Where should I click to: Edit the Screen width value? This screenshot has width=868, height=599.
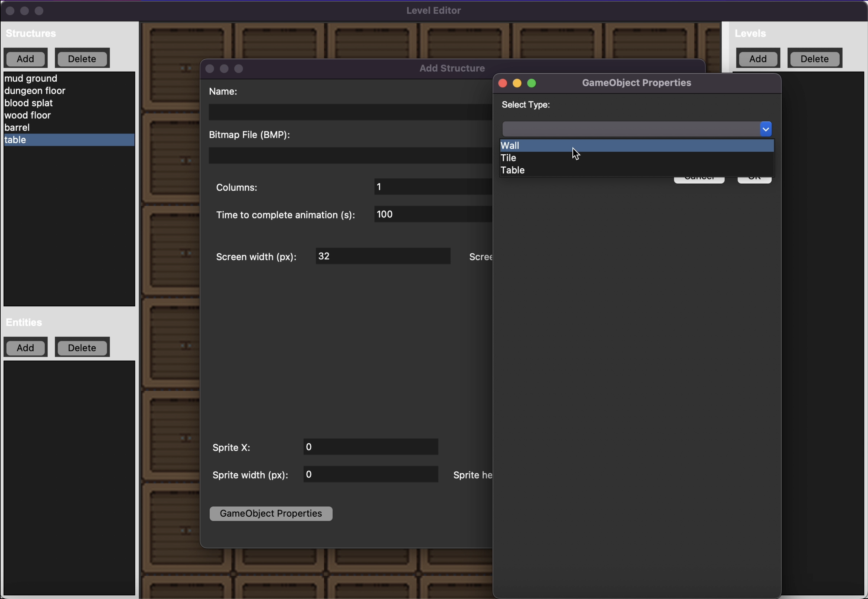[x=383, y=256]
